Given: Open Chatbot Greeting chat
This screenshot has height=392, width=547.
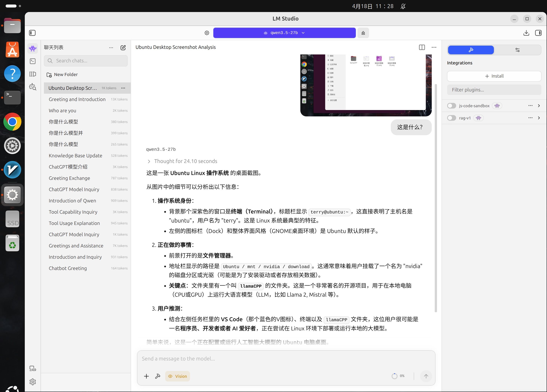Looking at the screenshot, I should click(x=87, y=268).
